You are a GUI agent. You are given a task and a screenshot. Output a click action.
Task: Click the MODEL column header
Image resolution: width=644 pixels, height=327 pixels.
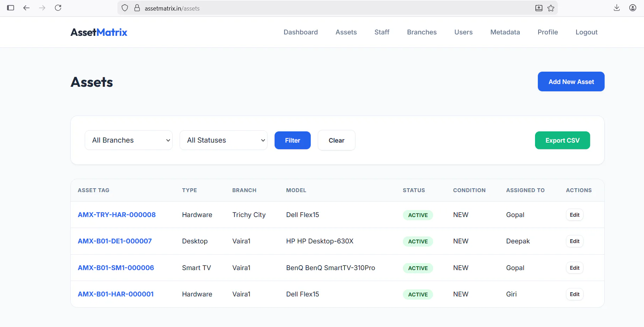pyautogui.click(x=296, y=190)
